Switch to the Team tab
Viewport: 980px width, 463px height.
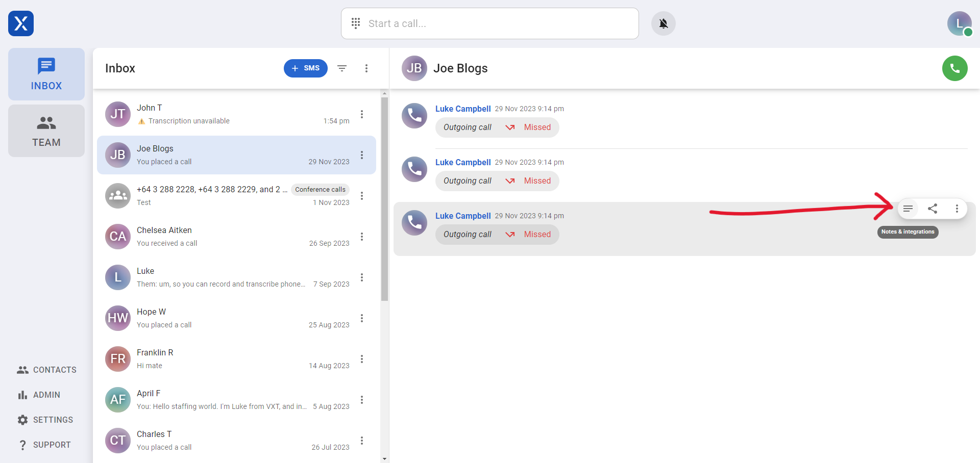46,131
